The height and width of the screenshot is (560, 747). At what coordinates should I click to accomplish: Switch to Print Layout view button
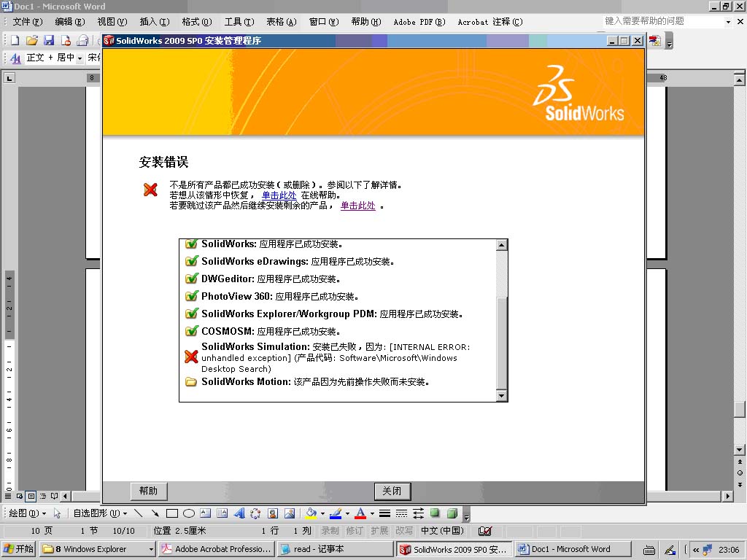click(31, 496)
